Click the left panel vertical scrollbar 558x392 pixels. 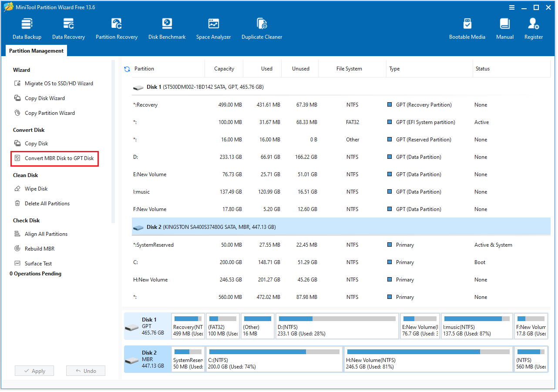tap(113, 142)
